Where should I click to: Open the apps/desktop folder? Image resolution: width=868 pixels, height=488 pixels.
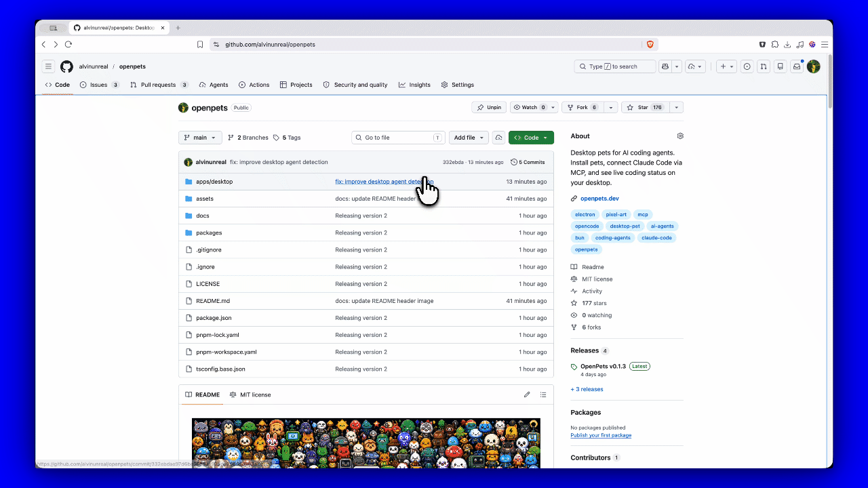pos(214,182)
